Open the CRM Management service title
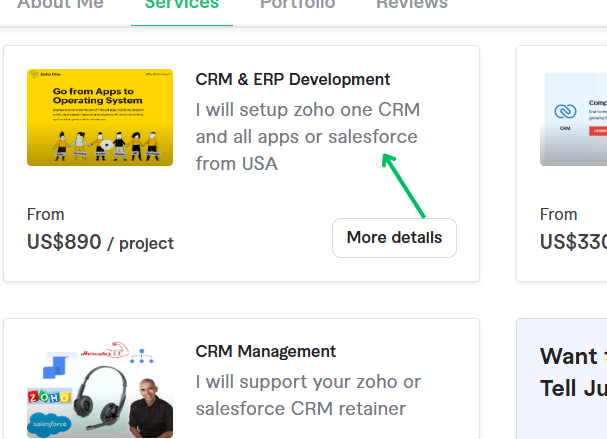 [x=265, y=351]
